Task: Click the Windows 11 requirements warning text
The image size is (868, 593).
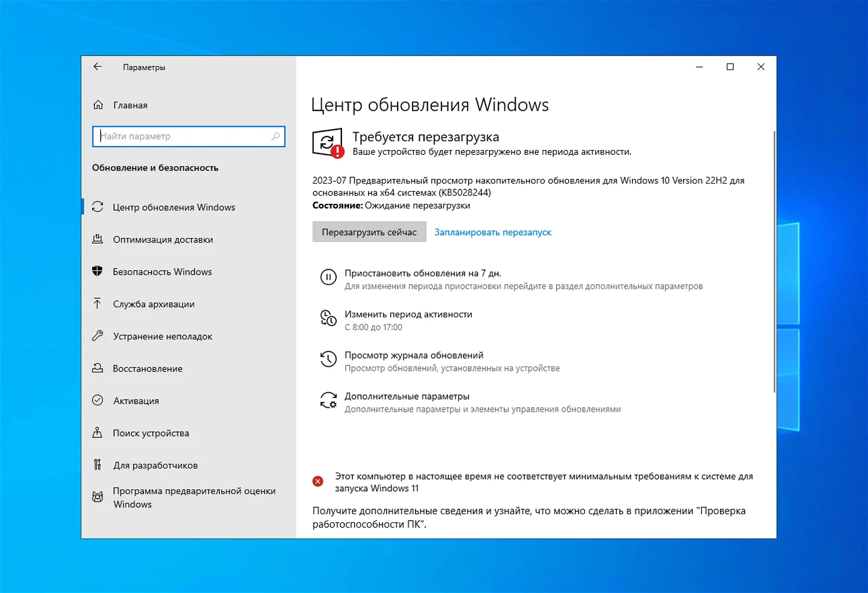Action: point(544,482)
